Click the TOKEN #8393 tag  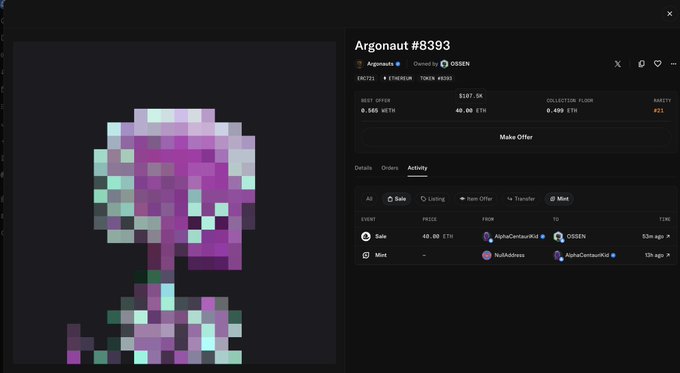click(436, 79)
